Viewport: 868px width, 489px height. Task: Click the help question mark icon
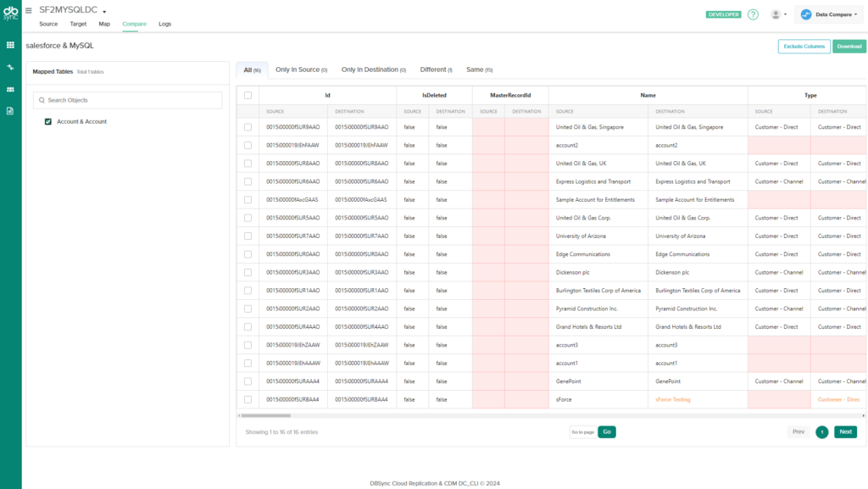(753, 15)
